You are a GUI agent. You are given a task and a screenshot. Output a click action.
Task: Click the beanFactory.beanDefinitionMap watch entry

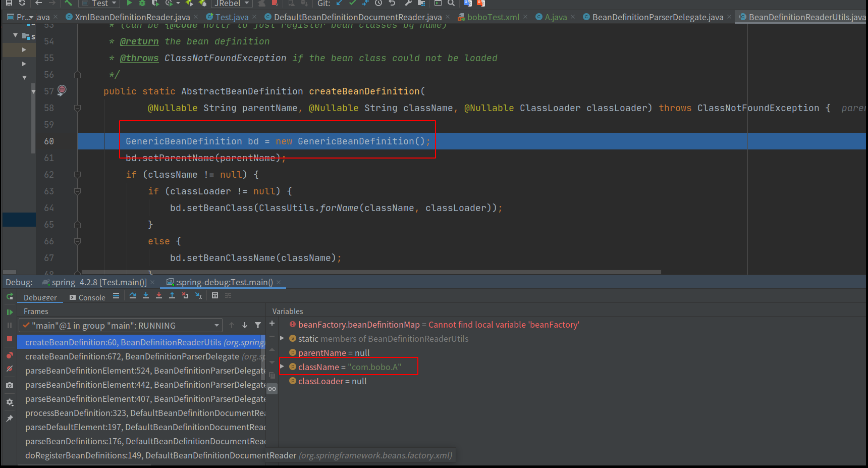point(434,325)
